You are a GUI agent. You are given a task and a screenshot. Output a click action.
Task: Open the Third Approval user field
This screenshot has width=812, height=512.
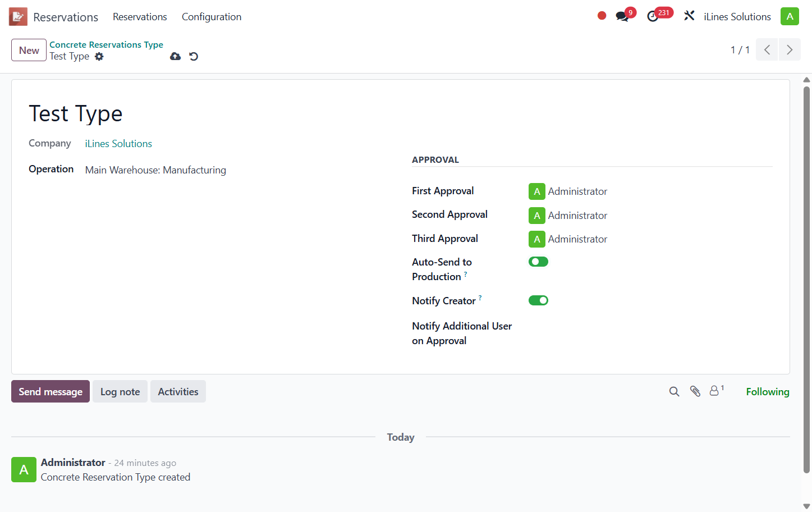[x=650, y=239]
